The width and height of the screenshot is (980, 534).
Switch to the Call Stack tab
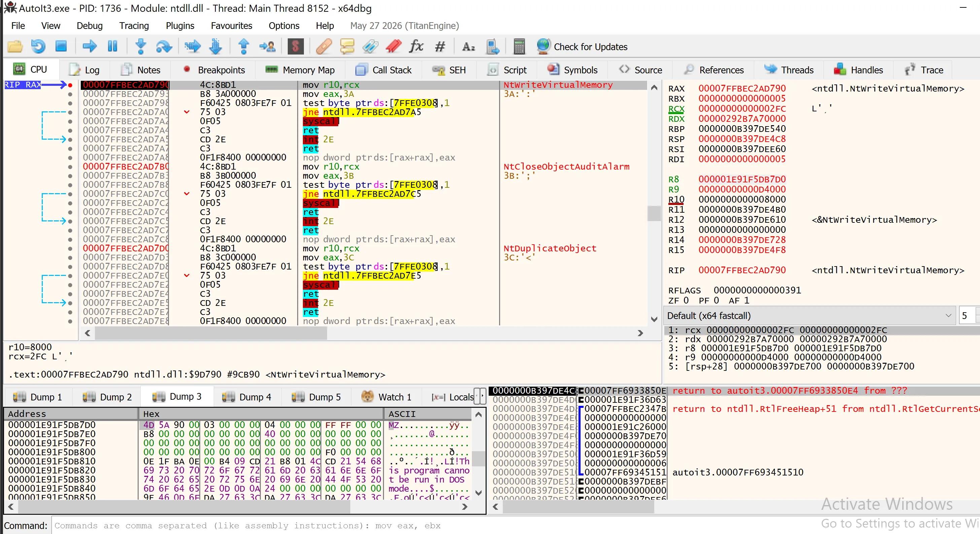point(383,70)
